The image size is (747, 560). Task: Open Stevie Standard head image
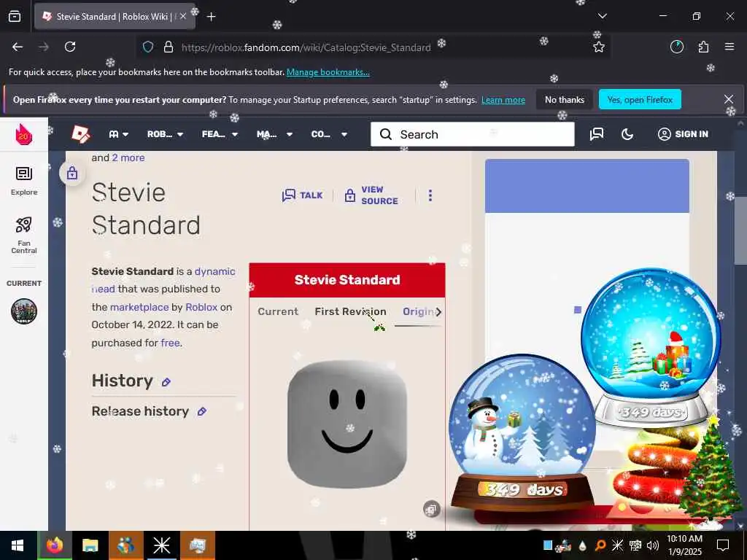(x=347, y=424)
